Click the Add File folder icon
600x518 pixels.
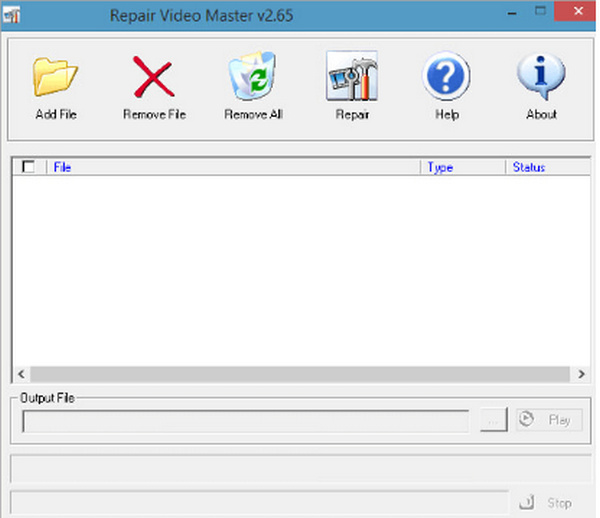(x=55, y=77)
